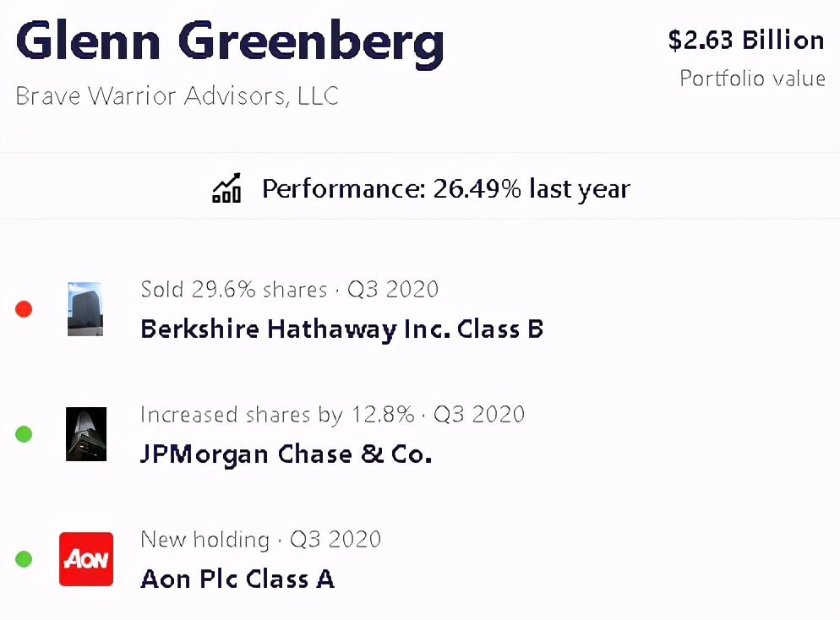
Task: Open the JPMorgan Chase tower thumbnail
Action: [85, 434]
